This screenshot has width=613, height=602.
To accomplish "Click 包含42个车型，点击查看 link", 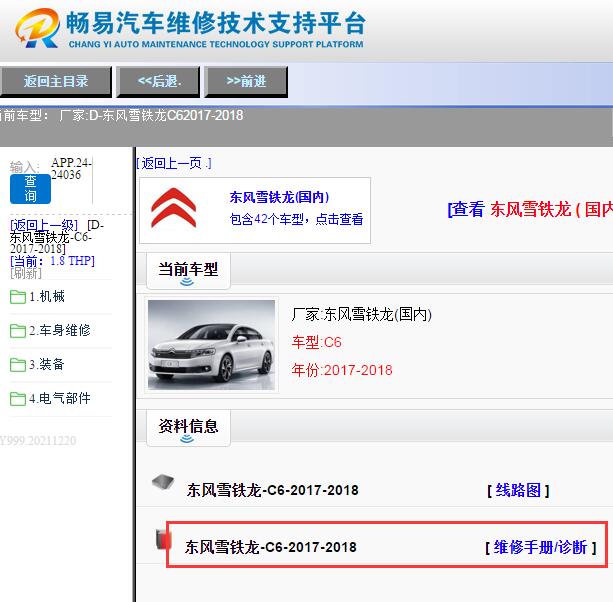I will (296, 219).
